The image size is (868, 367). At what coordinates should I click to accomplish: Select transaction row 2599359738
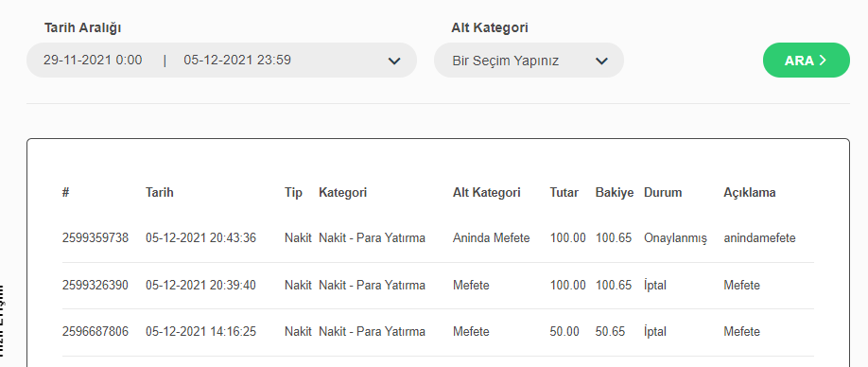point(438,238)
